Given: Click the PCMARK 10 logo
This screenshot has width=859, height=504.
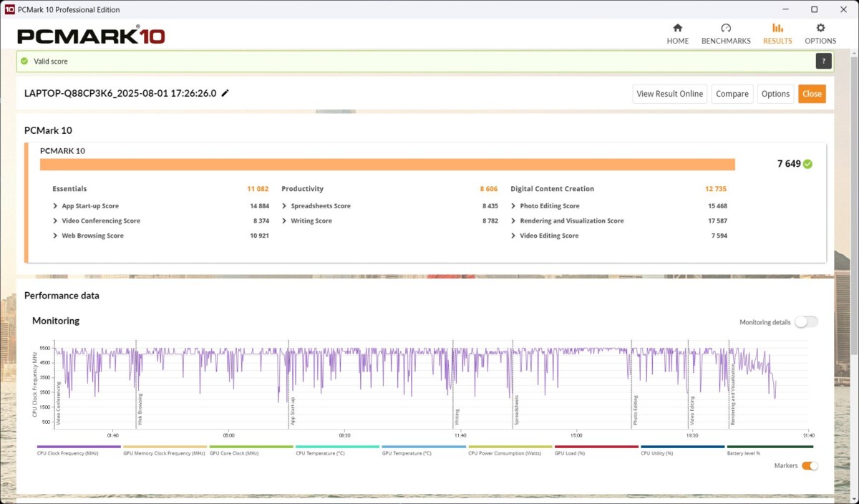Looking at the screenshot, I should (91, 36).
